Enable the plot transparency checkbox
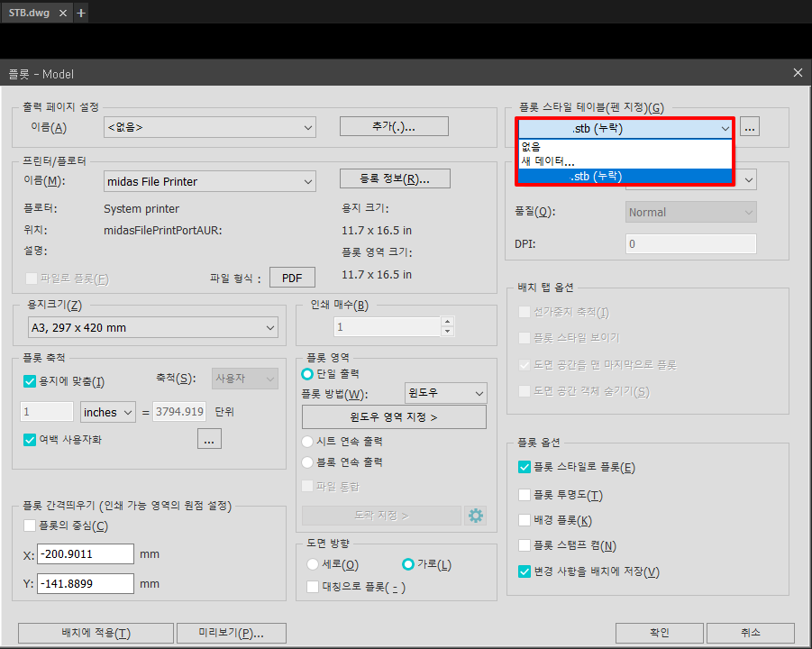 click(525, 494)
